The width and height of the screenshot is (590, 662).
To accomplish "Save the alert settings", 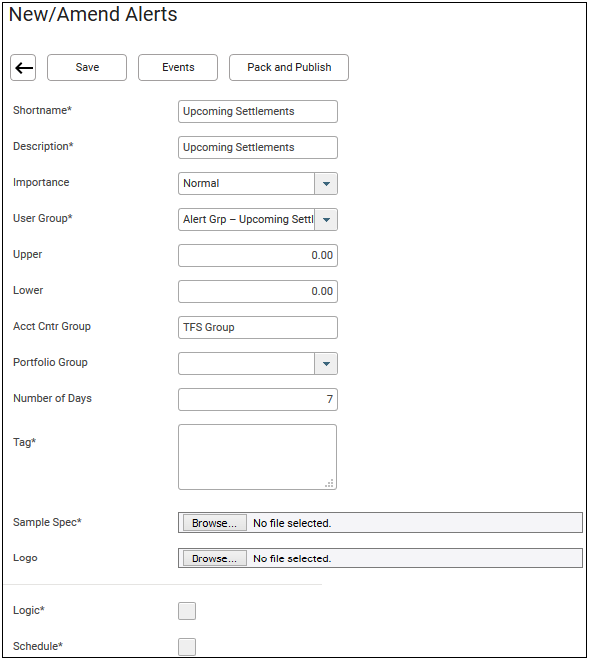I will click(87, 68).
